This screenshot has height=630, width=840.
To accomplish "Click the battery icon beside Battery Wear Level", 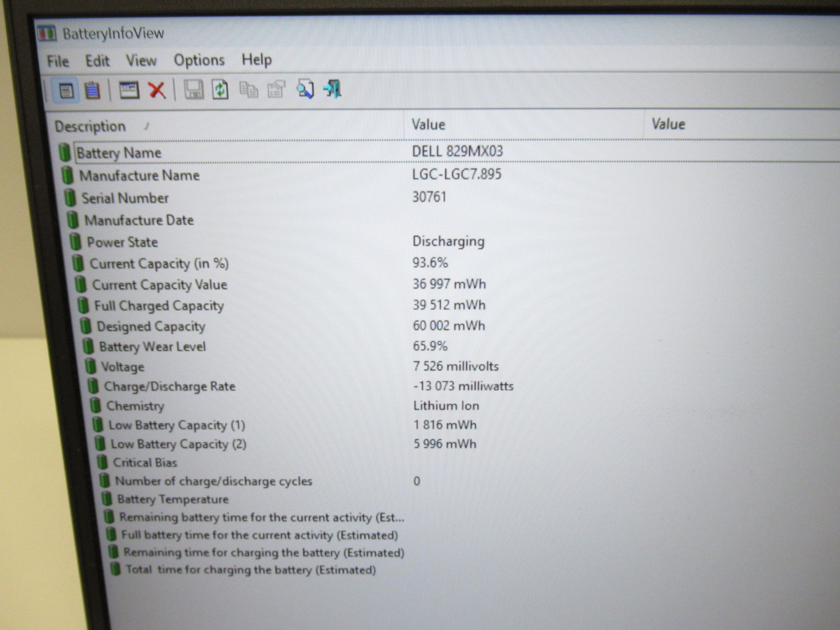I will (x=88, y=346).
